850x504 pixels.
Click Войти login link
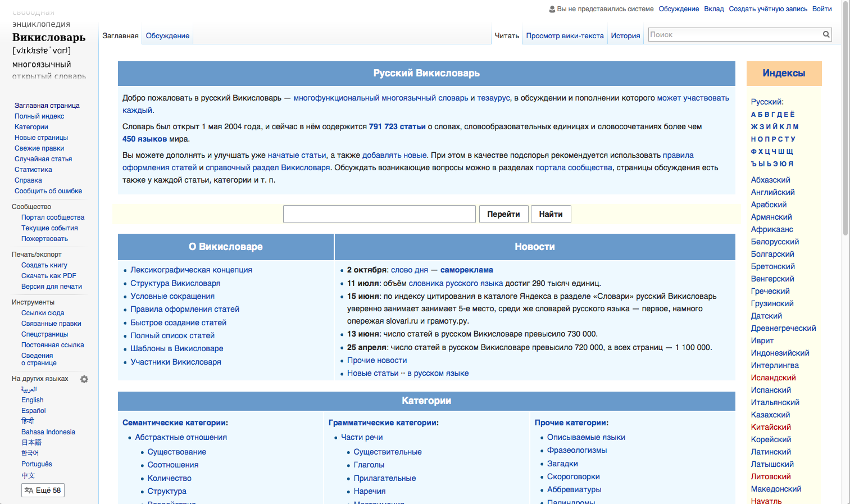[822, 9]
